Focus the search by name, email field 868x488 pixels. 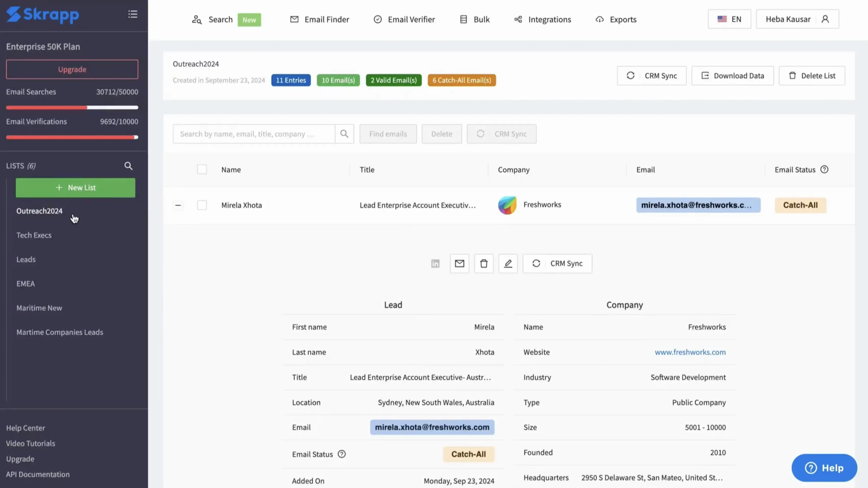pyautogui.click(x=254, y=134)
